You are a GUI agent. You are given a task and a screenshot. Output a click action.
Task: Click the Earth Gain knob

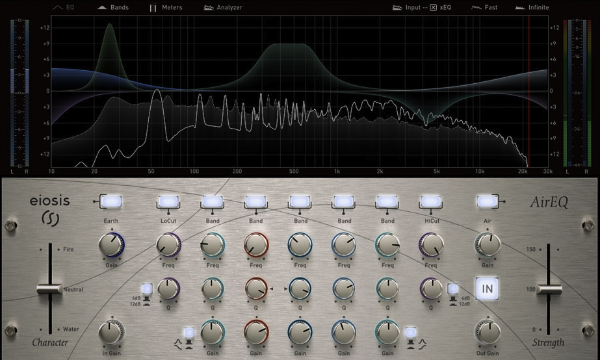pyautogui.click(x=111, y=245)
